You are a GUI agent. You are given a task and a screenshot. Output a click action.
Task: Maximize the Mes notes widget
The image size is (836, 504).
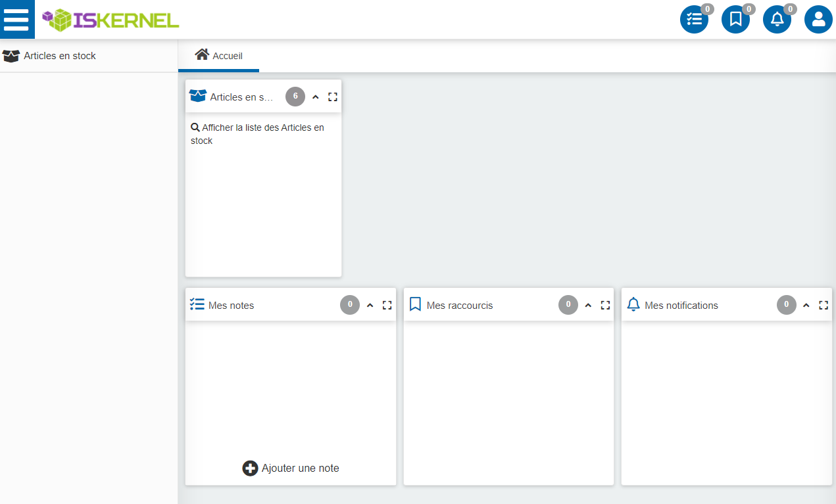coord(387,305)
